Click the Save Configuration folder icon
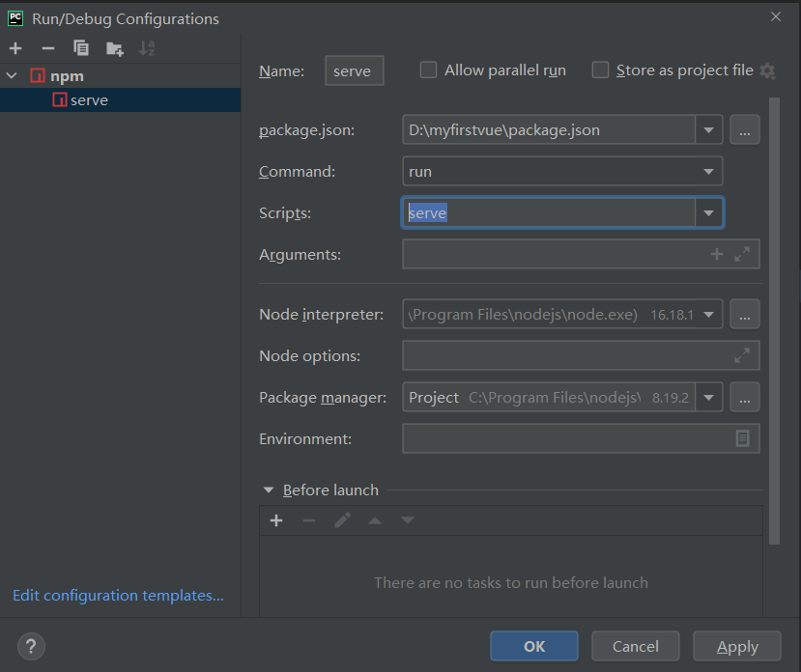 pyautogui.click(x=115, y=48)
